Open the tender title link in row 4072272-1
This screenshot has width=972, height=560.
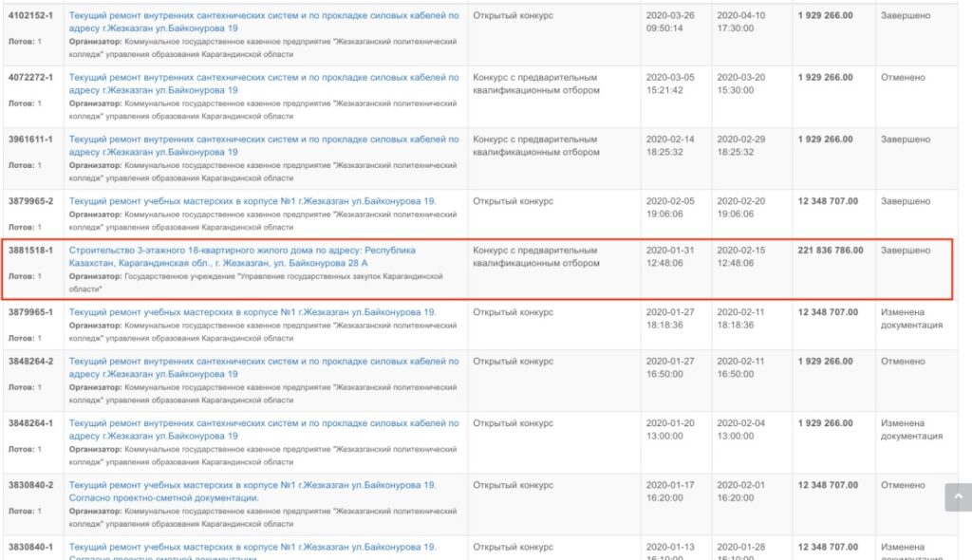pyautogui.click(x=264, y=84)
